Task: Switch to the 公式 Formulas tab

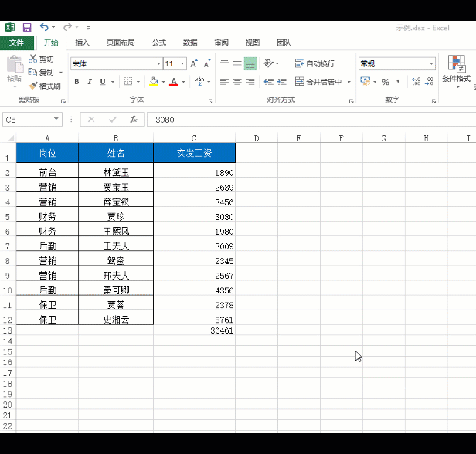Action: coord(159,42)
